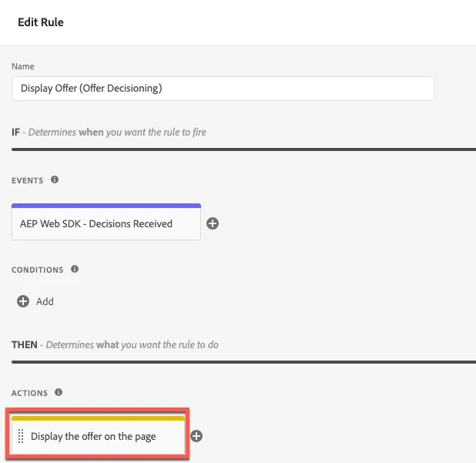The height and width of the screenshot is (463, 476).
Task: Open the Display the offer on the page action
Action: point(98,435)
